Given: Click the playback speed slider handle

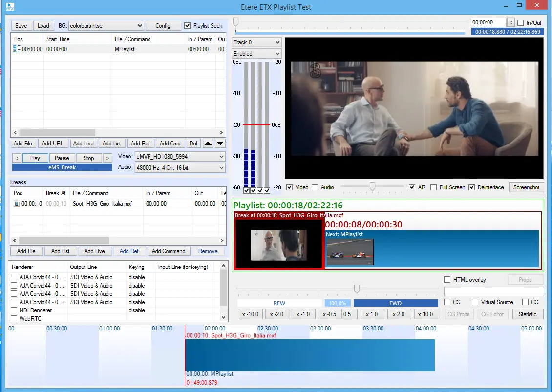Looking at the screenshot, I should pyautogui.click(x=357, y=289).
